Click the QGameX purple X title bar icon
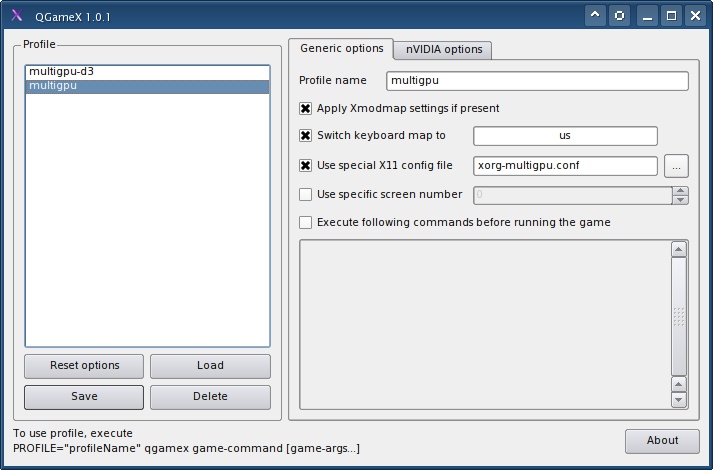Screen dimensions: 713x470 17,15
